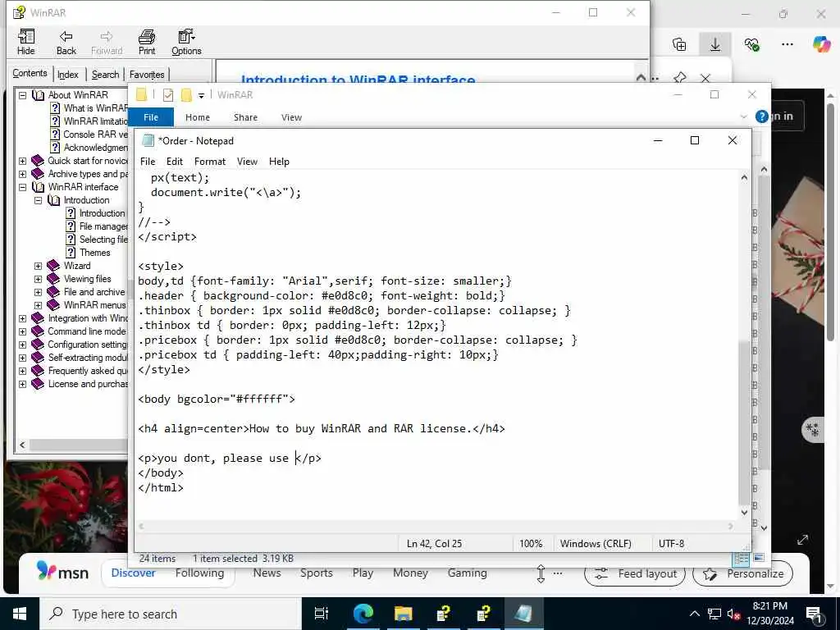
Task: Open Edge browser essentials heart icon
Action: click(x=751, y=44)
